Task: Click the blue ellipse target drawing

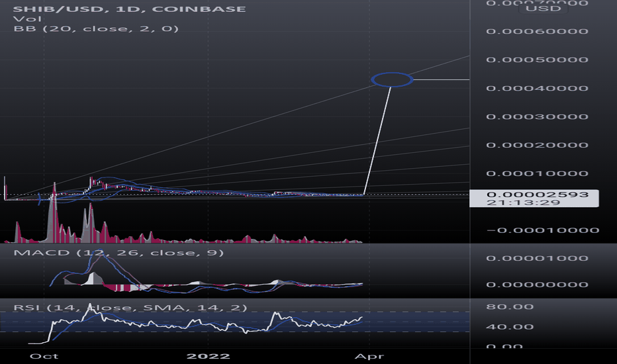Action: pyautogui.click(x=392, y=79)
